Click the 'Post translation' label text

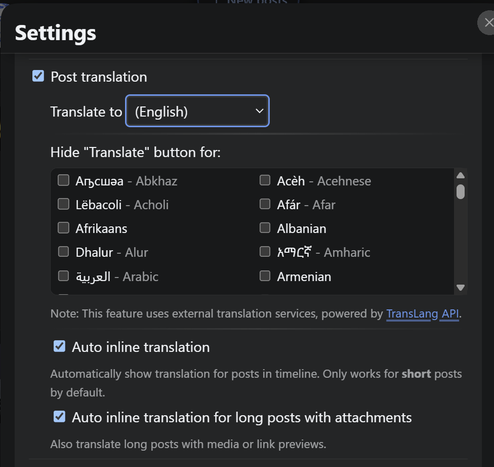pos(99,77)
